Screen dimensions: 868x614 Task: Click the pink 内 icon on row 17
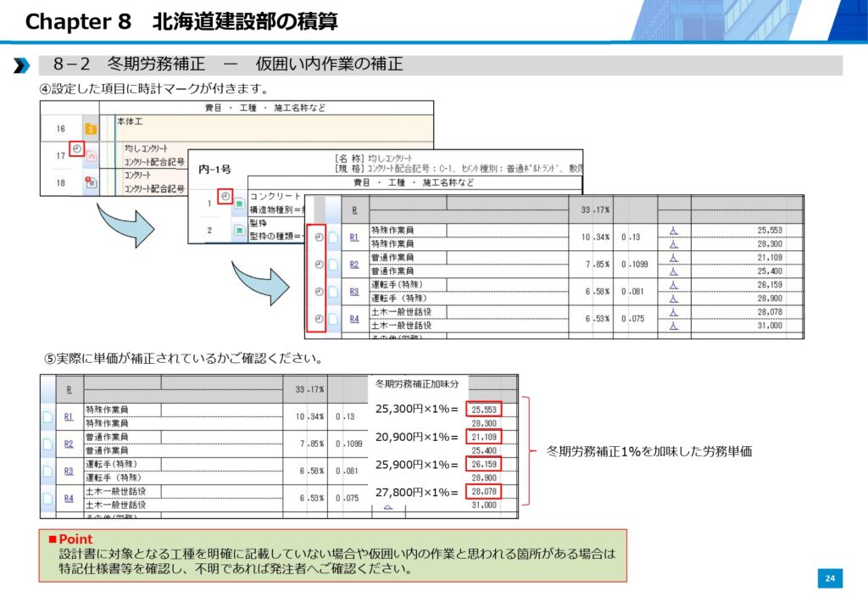(x=92, y=156)
